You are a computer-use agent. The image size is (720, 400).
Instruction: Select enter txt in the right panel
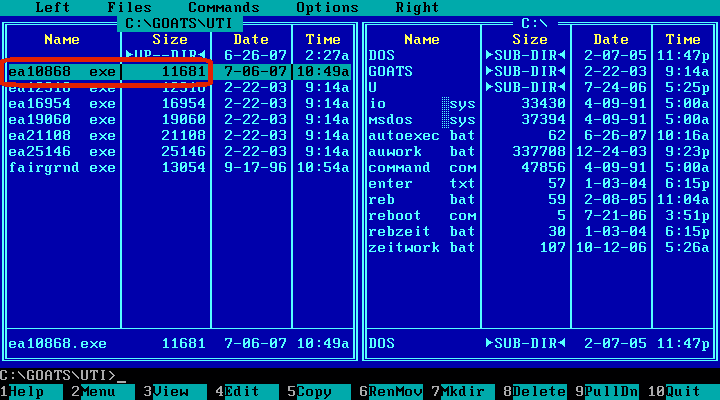[539, 184]
